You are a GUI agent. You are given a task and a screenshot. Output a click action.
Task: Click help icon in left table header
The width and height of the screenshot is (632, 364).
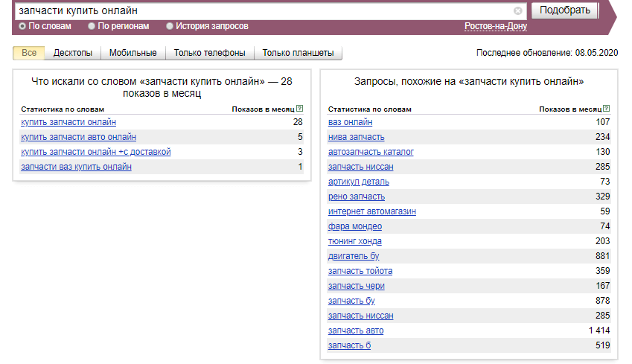(x=299, y=109)
